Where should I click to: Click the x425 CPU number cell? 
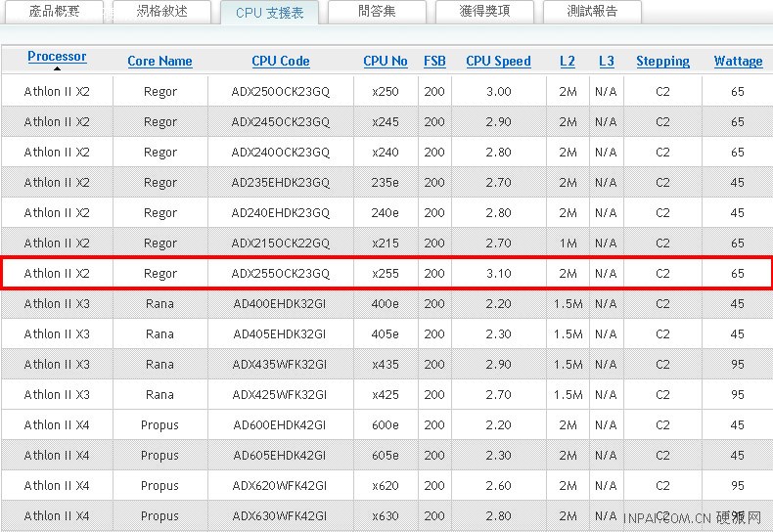[386, 394]
